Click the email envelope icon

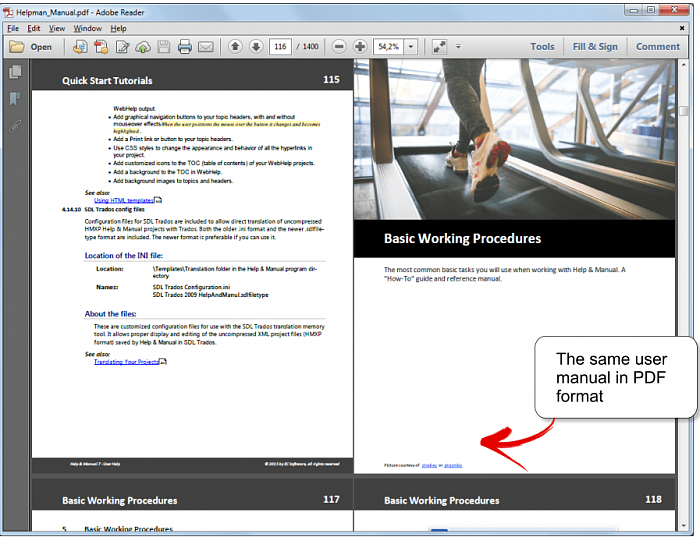tap(206, 47)
